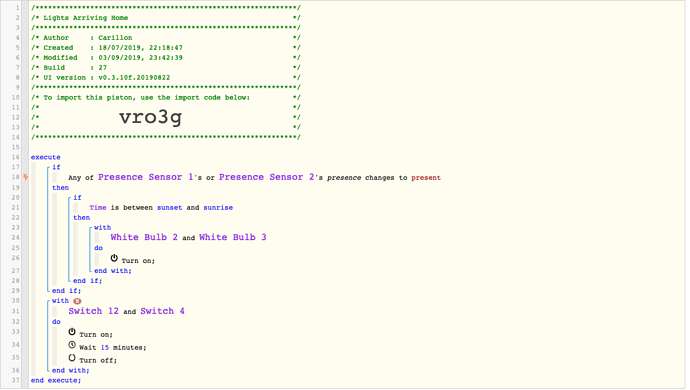Click 'end if;' on line 29
This screenshot has height=390, width=690.
pyautogui.click(x=66, y=291)
